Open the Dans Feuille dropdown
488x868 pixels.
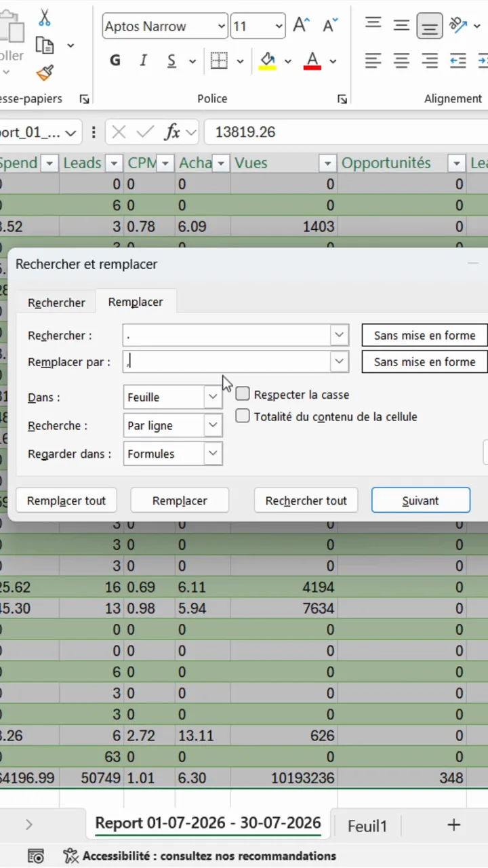(x=213, y=397)
